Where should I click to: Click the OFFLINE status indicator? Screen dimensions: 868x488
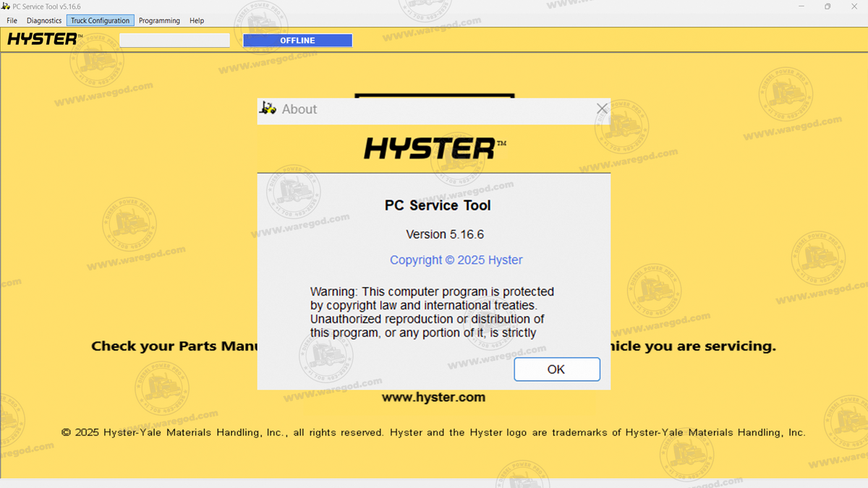(297, 40)
